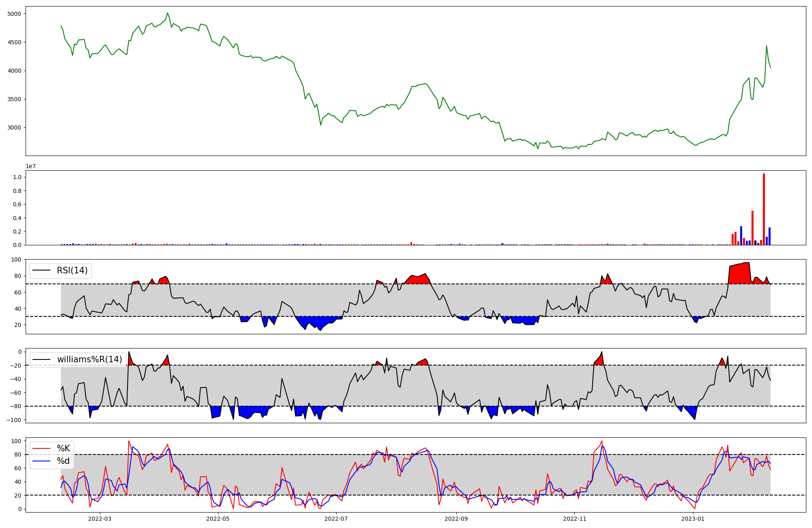
Task: Click the blue %d legend entry
Action: pos(63,461)
